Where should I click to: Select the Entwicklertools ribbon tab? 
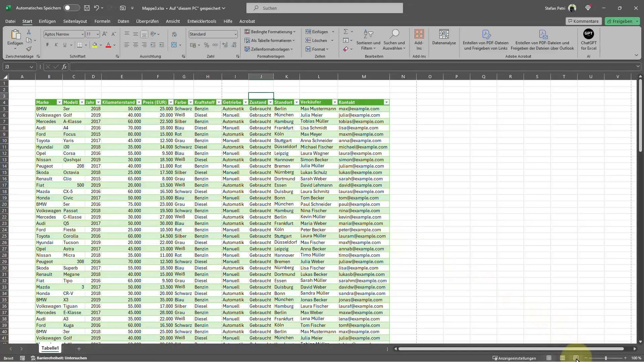tap(202, 21)
